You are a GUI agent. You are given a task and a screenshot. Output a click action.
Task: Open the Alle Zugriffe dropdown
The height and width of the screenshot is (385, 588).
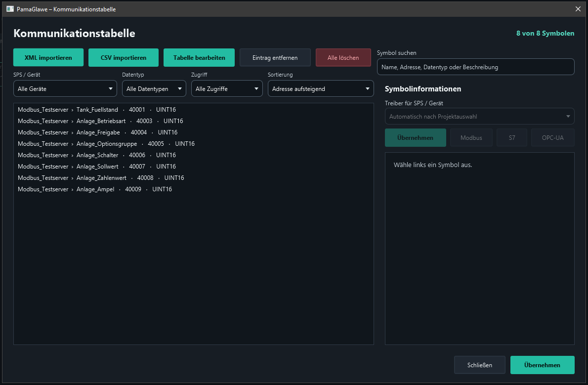click(227, 88)
